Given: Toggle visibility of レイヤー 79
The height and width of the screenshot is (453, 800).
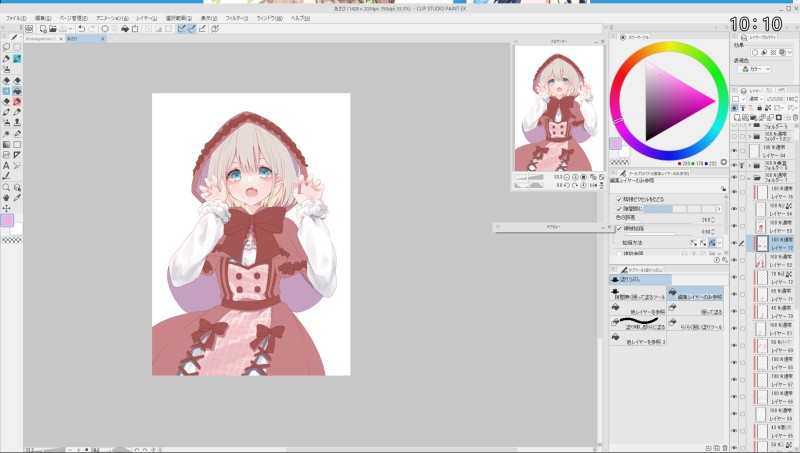Looking at the screenshot, I should click(734, 192).
